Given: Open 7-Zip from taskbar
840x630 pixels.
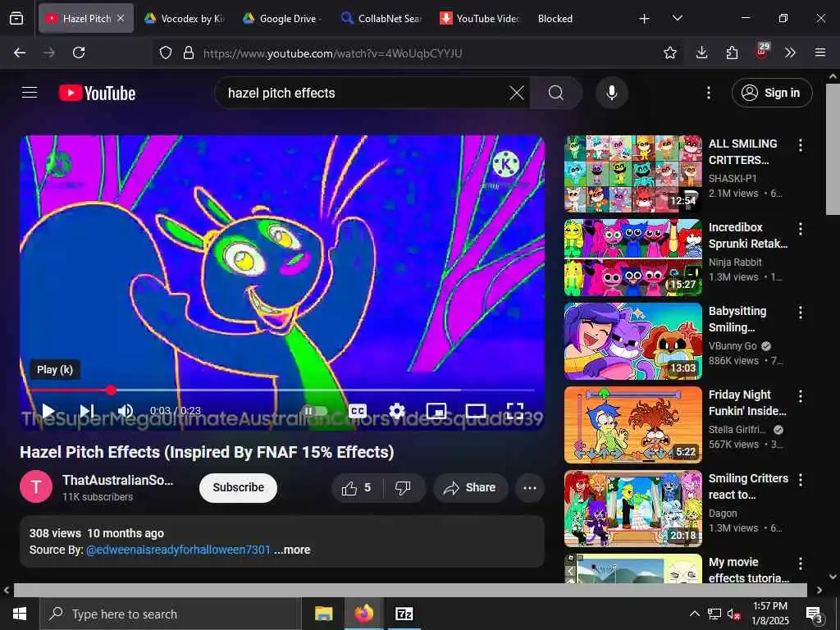Looking at the screenshot, I should tap(404, 614).
